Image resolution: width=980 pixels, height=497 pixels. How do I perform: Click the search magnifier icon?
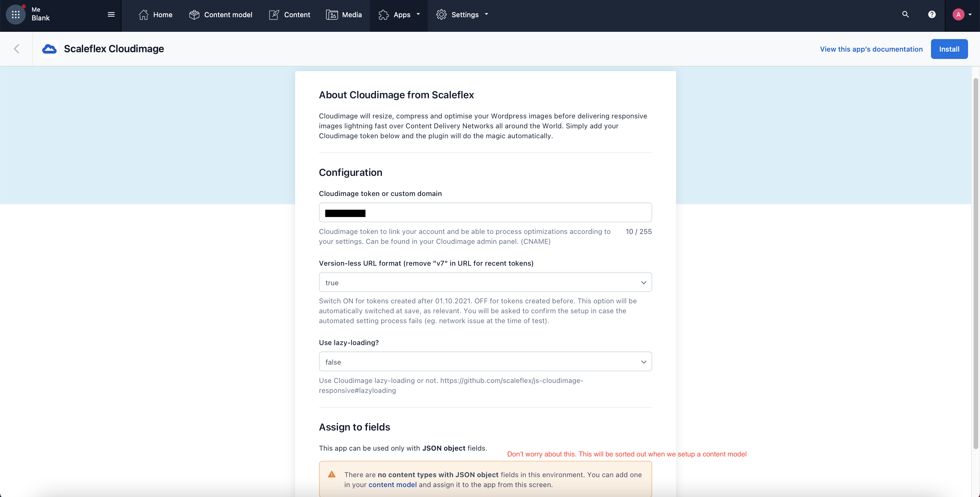point(905,15)
